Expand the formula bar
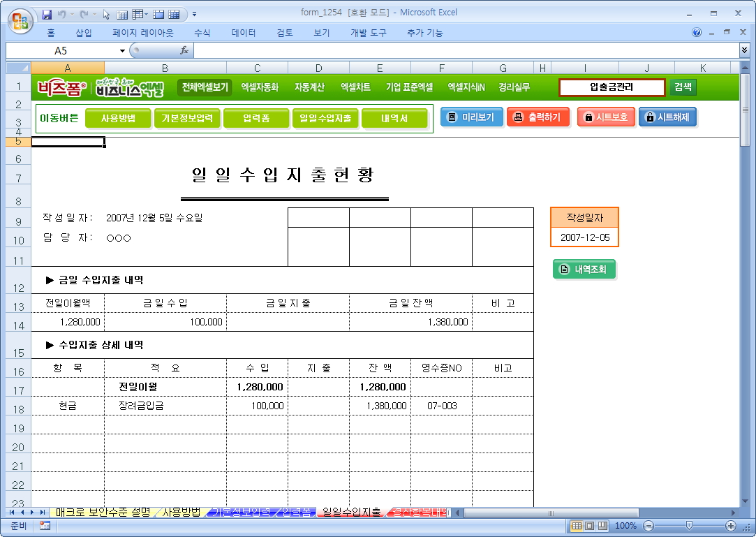The width and height of the screenshot is (756, 537). coord(744,50)
